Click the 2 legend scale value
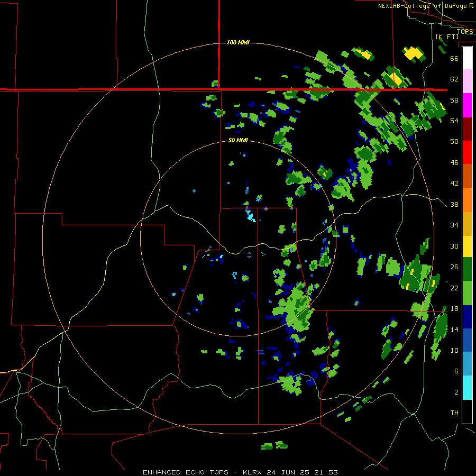 click(456, 392)
